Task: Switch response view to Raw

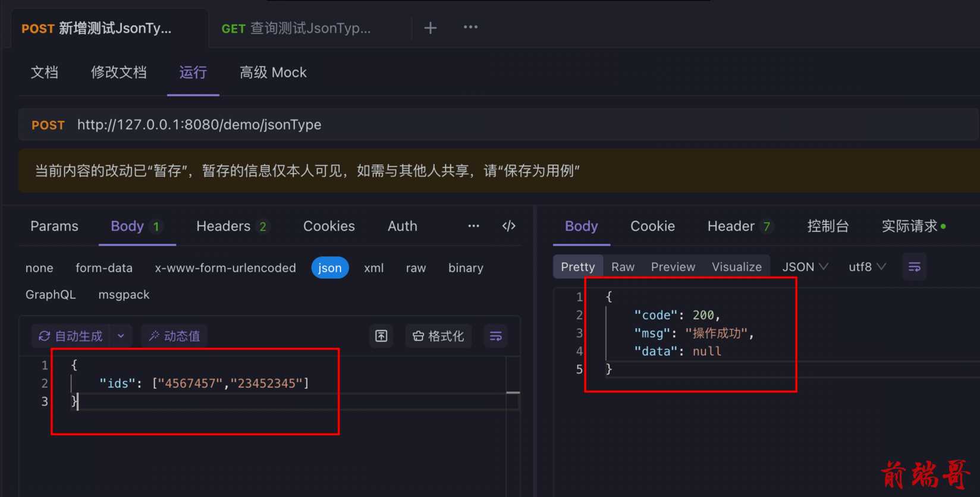Action: (623, 267)
